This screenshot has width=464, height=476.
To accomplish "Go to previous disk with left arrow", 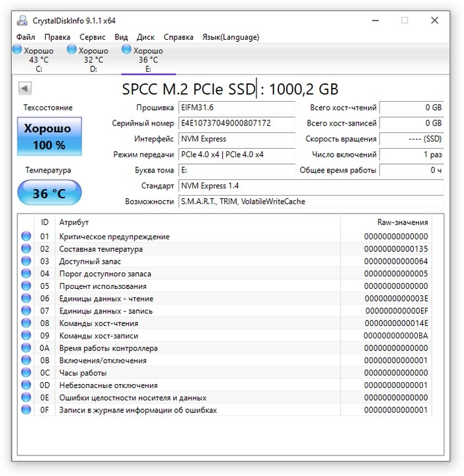I will pos(25,89).
